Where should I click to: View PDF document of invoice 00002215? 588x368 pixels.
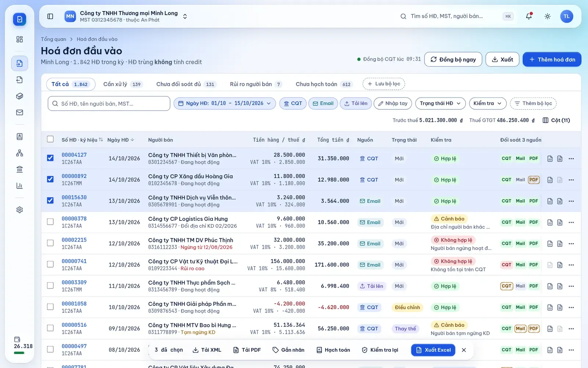(560, 244)
